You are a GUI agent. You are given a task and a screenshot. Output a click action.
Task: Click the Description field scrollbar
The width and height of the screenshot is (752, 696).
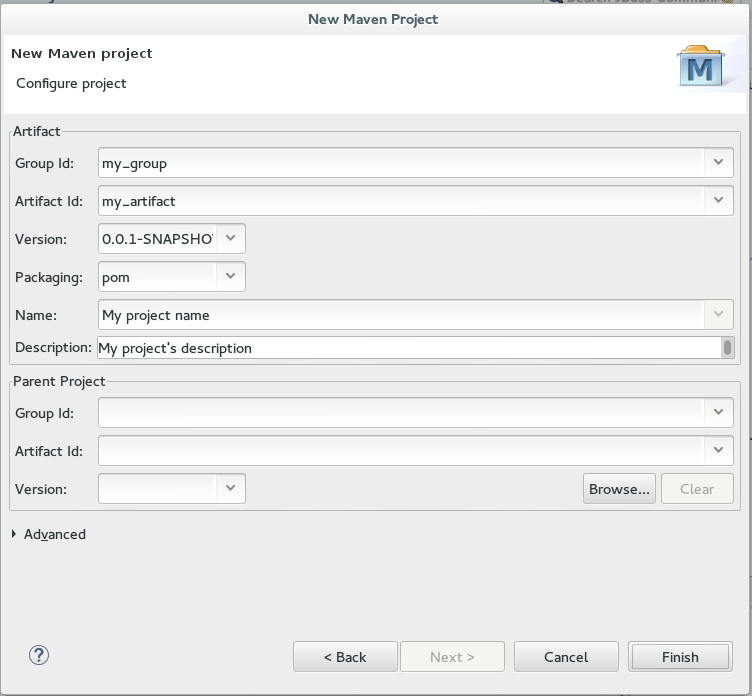[x=727, y=348]
